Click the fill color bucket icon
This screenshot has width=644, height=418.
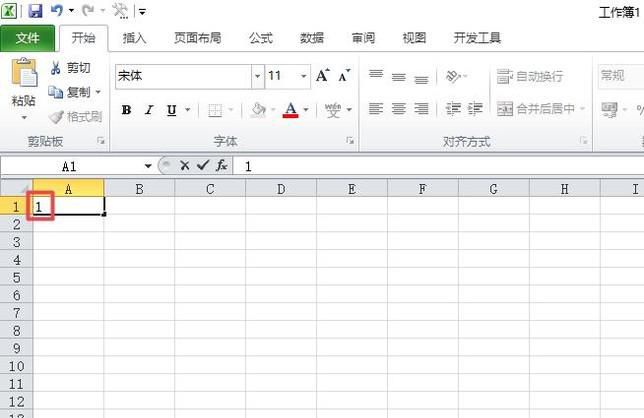click(258, 110)
